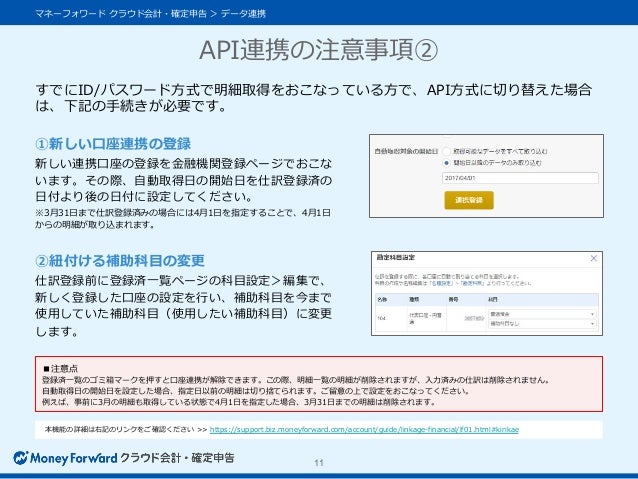Open the 普通預金 account dropdown
This screenshot has width=638, height=479.
[x=543, y=314]
